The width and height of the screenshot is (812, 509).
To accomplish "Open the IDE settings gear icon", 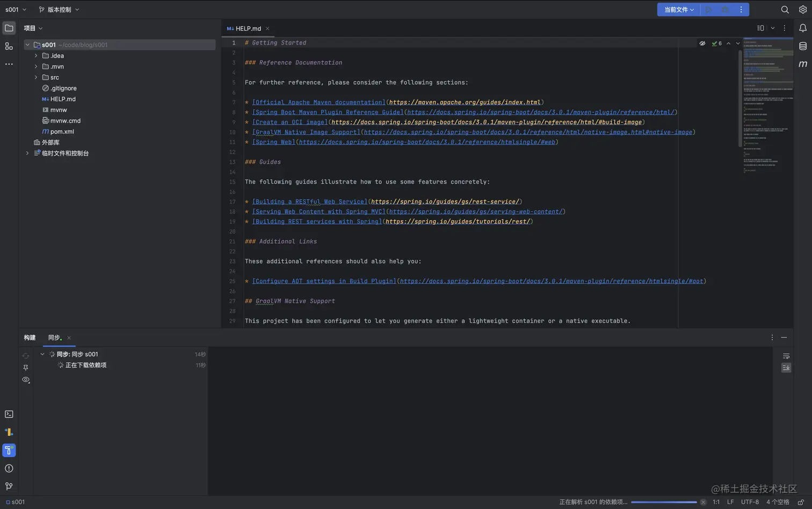I will click(x=804, y=9).
